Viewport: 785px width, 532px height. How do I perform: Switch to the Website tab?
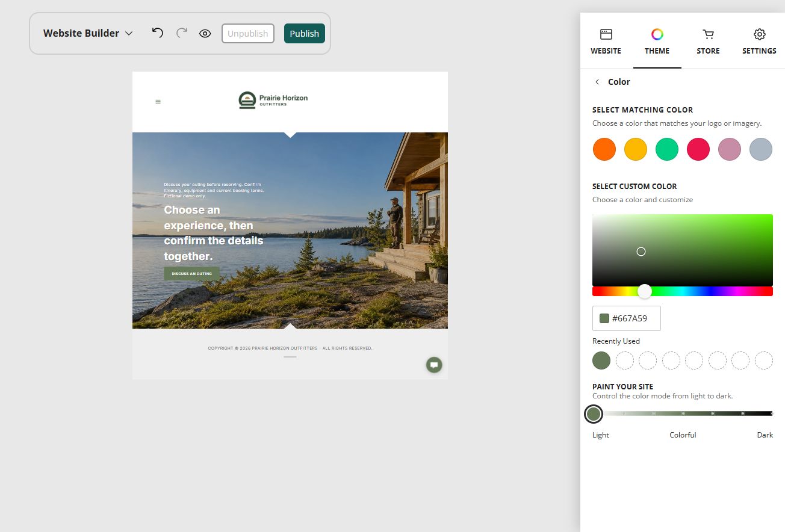tap(606, 42)
